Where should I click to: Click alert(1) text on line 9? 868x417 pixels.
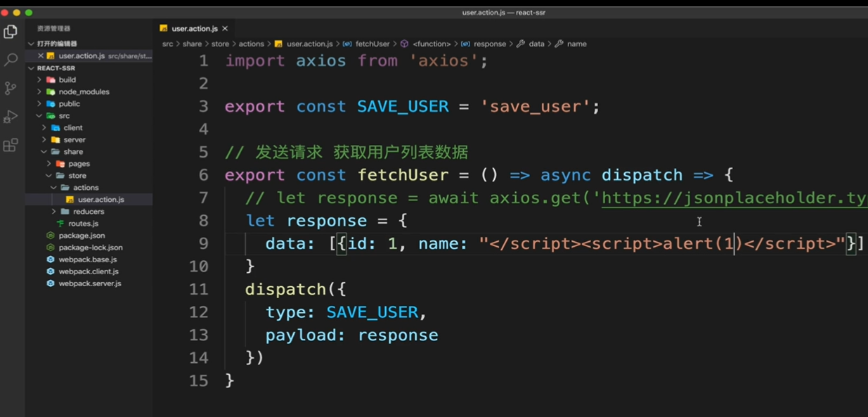click(x=704, y=243)
